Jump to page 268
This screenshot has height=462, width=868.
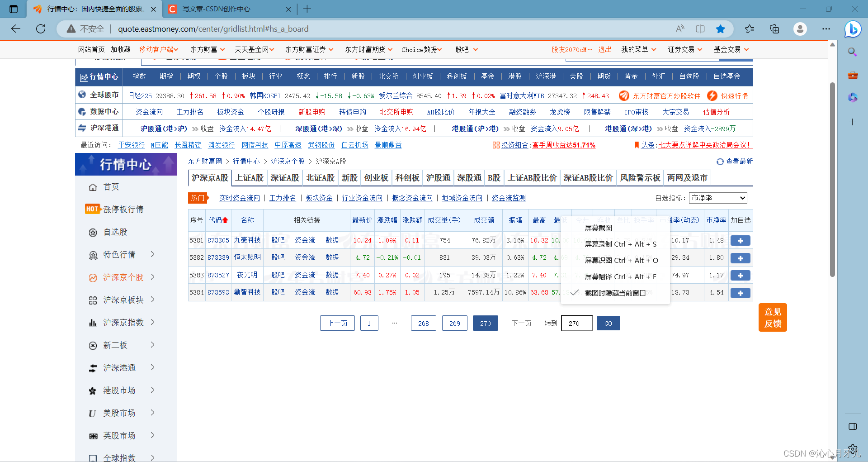point(424,324)
